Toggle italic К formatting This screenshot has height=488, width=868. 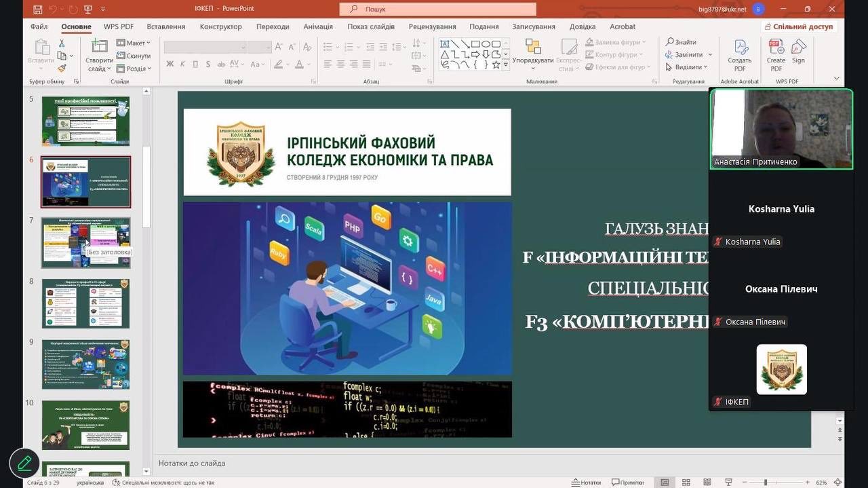(x=182, y=64)
